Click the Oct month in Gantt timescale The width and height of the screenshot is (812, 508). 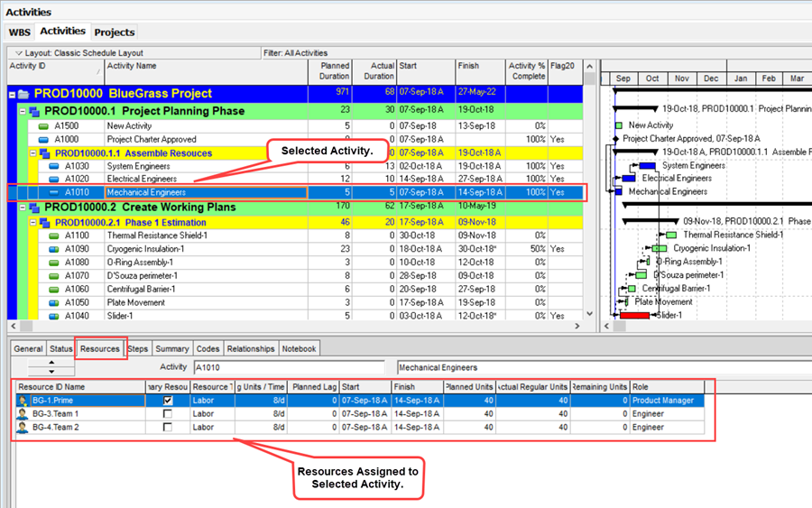652,79
